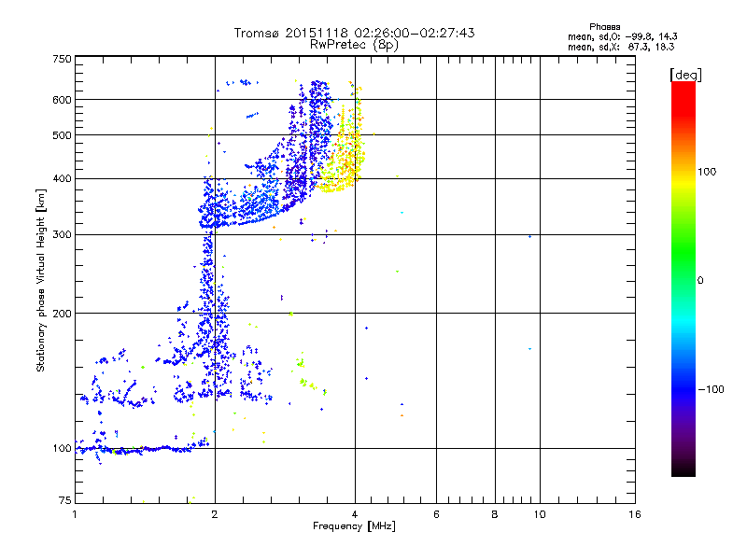Click the x-axis tick label '8'
Viewport: 747px width, 560px height.
(x=495, y=514)
